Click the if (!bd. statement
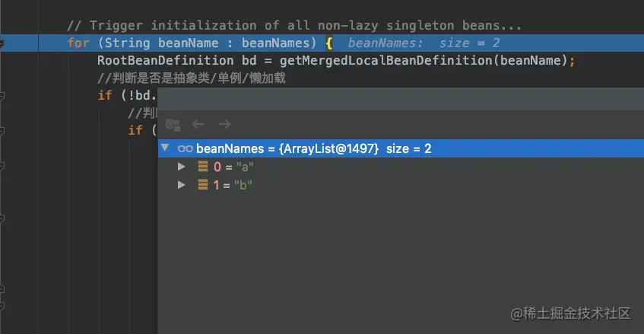 (127, 95)
